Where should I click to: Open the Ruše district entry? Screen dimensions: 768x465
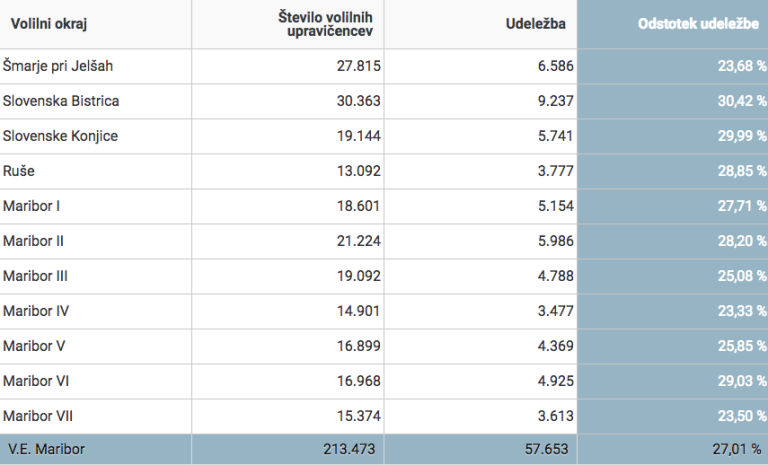[x=20, y=171]
